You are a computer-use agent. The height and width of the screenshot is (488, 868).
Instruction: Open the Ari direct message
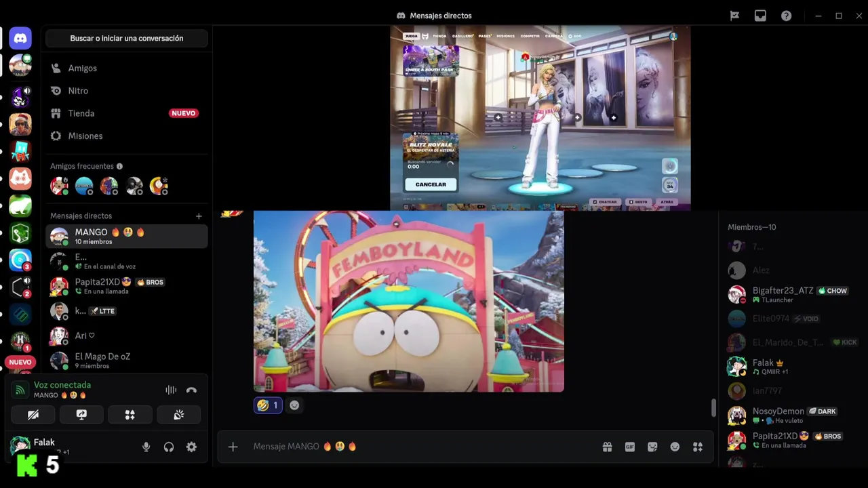pyautogui.click(x=127, y=335)
